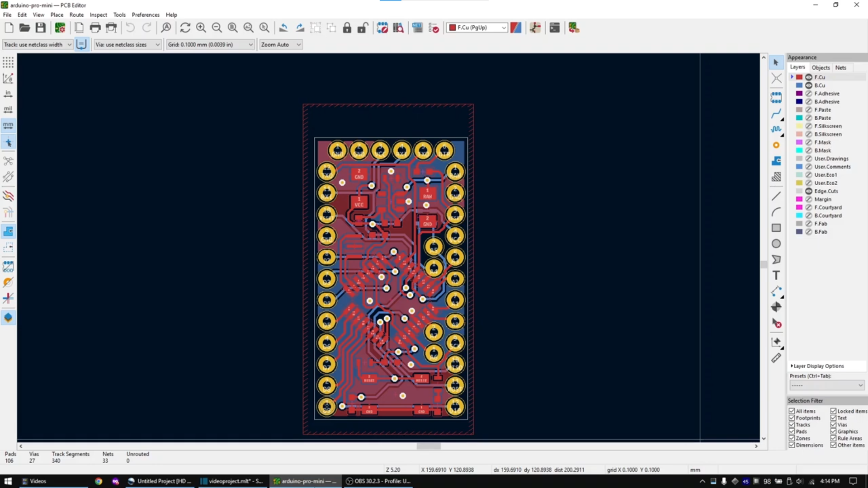Select the Draw circle tool

[x=776, y=244]
